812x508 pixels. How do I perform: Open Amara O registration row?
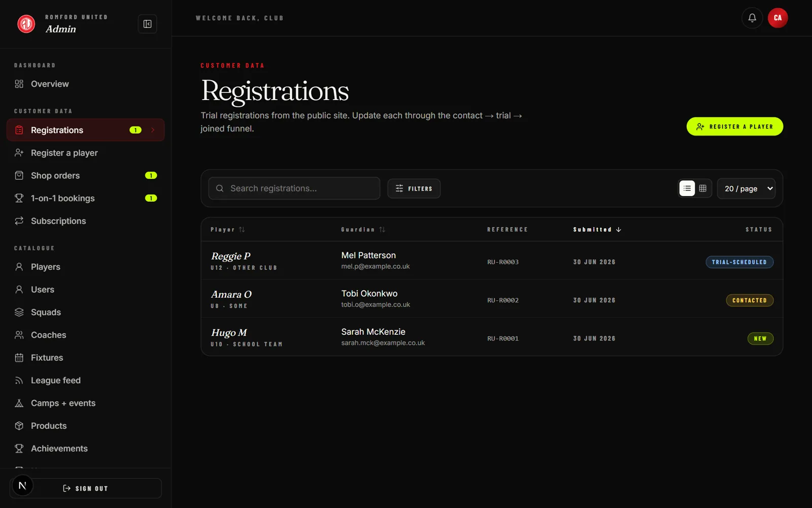[x=492, y=299]
